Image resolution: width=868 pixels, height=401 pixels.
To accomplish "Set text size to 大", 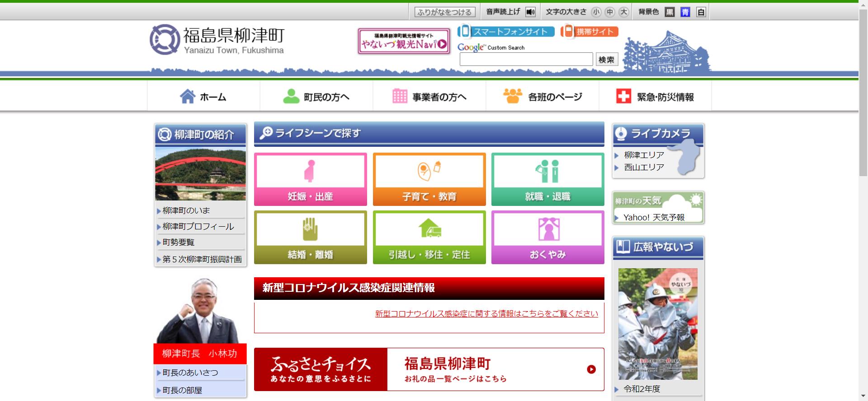I will coord(624,12).
